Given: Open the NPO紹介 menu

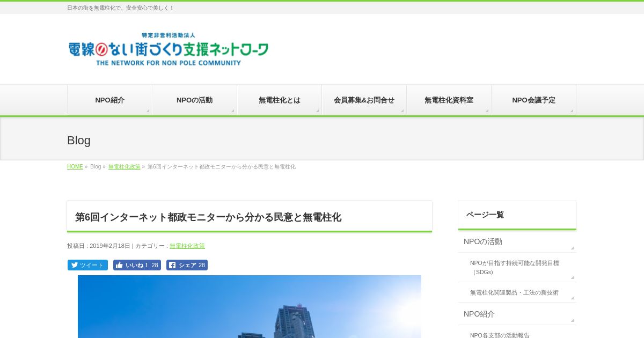Looking at the screenshot, I should coord(110,100).
